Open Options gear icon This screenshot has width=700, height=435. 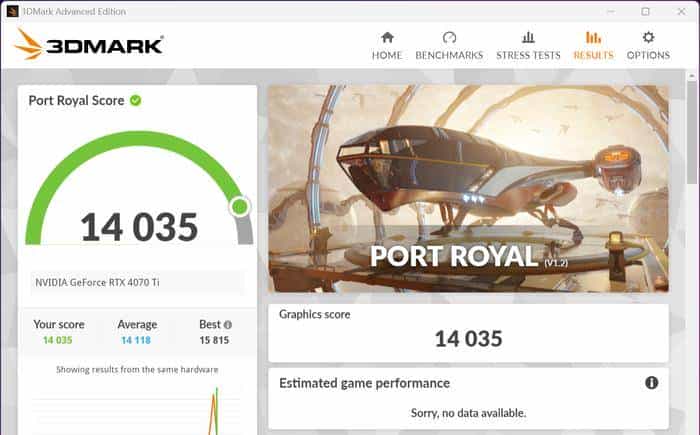coord(648,37)
